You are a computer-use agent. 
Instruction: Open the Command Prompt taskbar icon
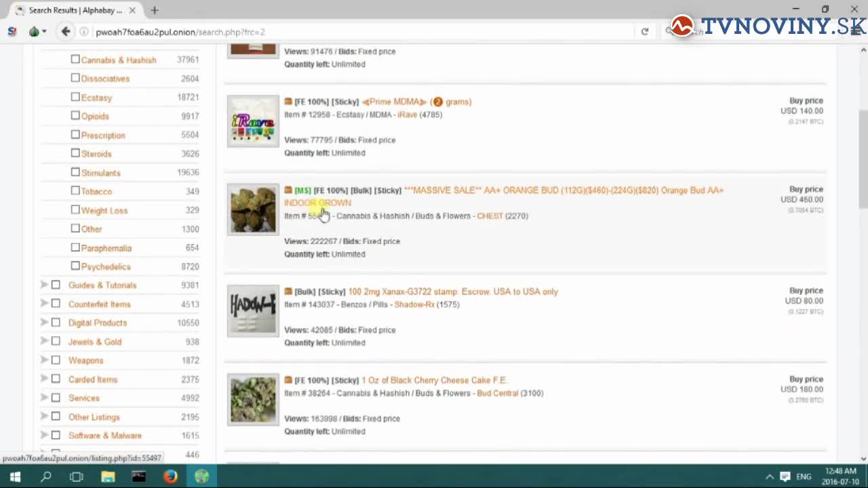139,476
